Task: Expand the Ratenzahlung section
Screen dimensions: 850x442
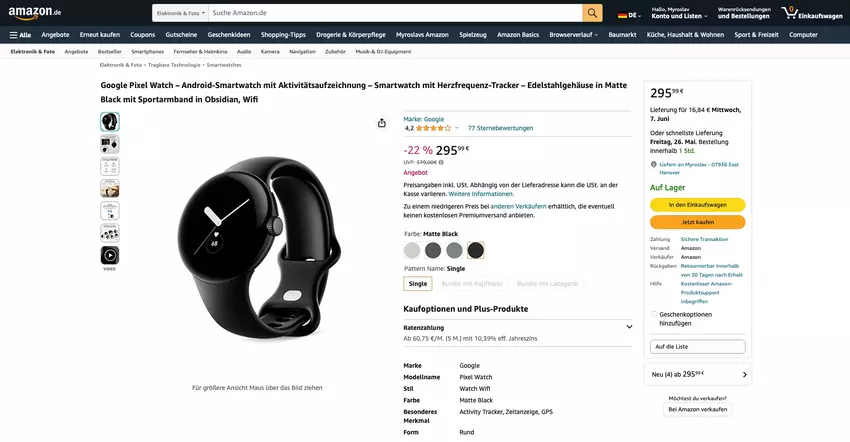Action: [x=629, y=327]
